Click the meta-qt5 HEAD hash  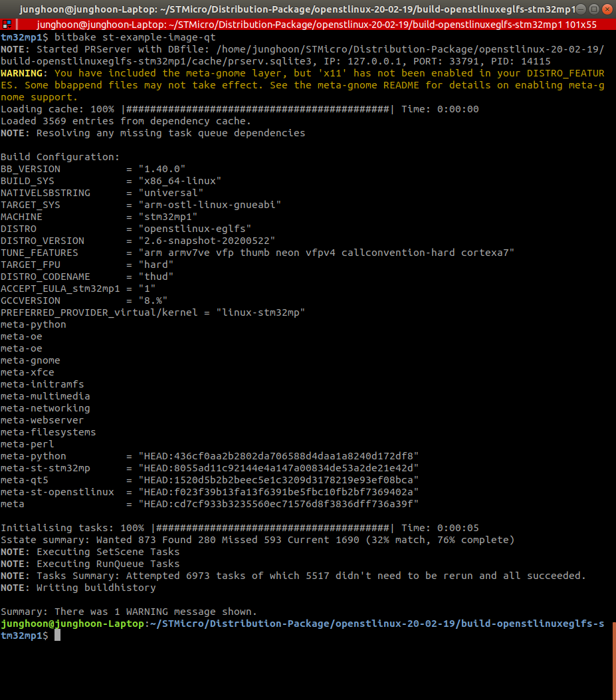point(278,481)
